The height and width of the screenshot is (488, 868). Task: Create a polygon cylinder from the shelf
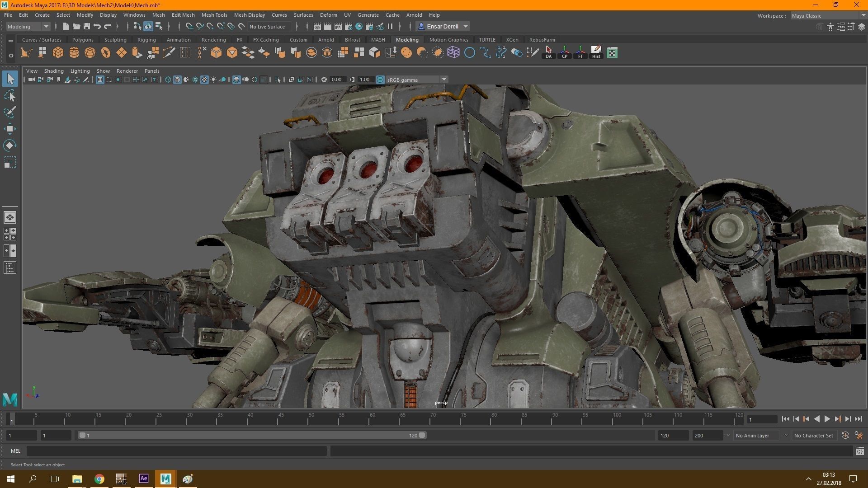pos(74,53)
